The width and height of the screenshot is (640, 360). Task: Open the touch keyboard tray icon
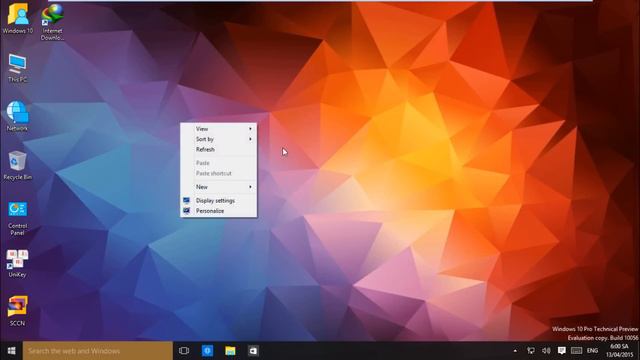[x=576, y=351]
